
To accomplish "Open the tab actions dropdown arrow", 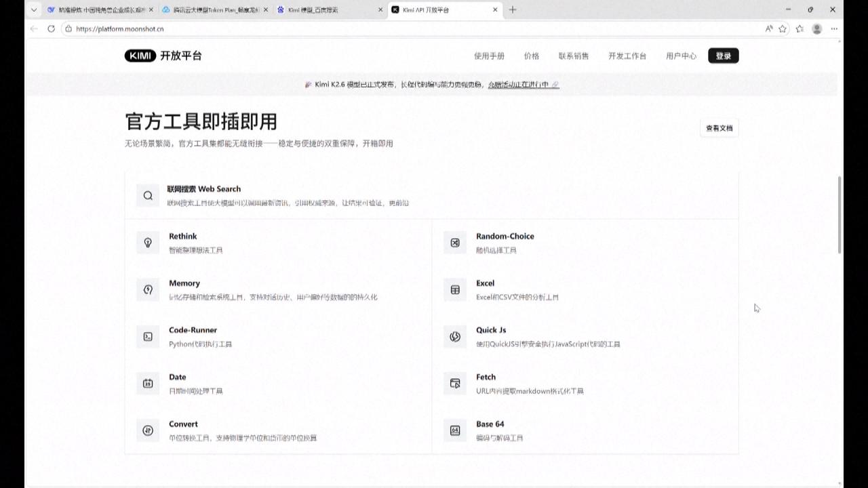I will [34, 9].
